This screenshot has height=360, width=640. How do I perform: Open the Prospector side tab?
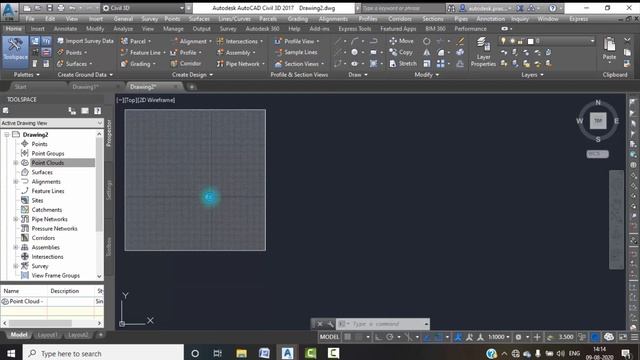(x=109, y=133)
